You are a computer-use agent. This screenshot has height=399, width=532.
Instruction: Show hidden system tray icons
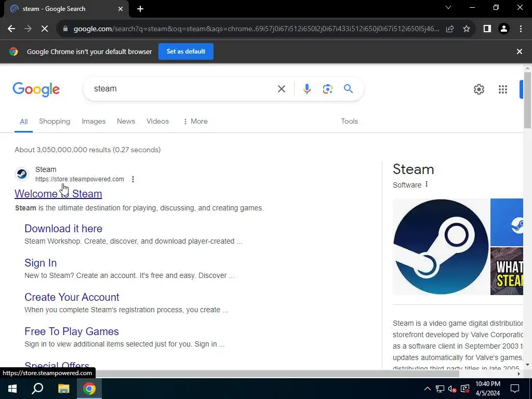tap(427, 389)
